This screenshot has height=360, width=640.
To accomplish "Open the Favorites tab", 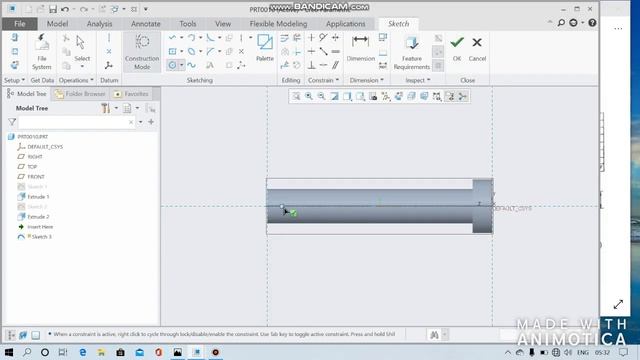I will coord(131,94).
